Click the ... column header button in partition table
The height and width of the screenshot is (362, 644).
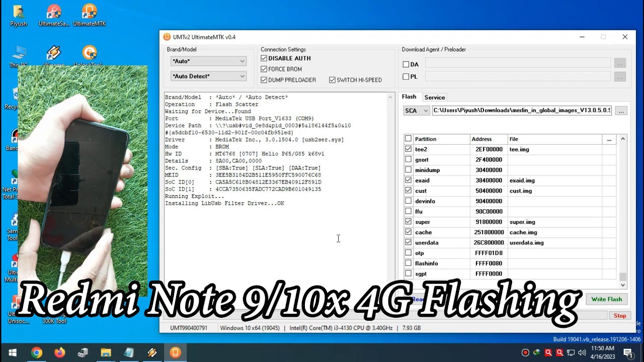point(609,139)
